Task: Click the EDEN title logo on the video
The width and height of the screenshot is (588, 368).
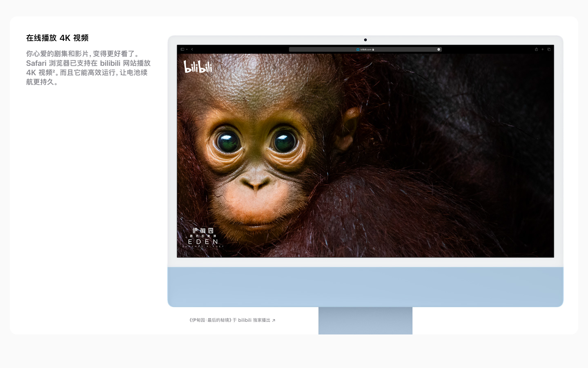Action: [x=203, y=238]
